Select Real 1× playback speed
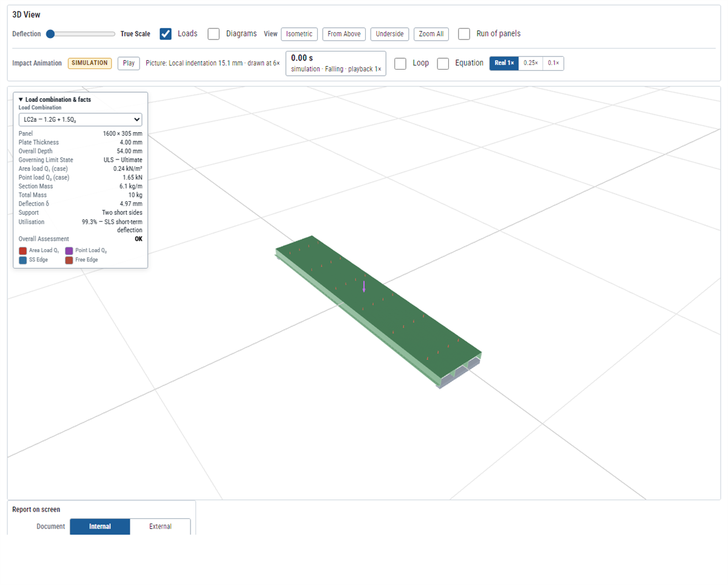The image size is (728, 585). pos(504,63)
